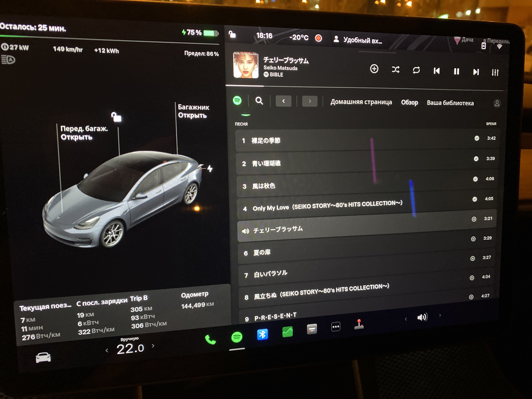Image resolution: width=532 pixels, height=399 pixels.
Task: Tap the volume speaker icon
Action: pos(422,317)
